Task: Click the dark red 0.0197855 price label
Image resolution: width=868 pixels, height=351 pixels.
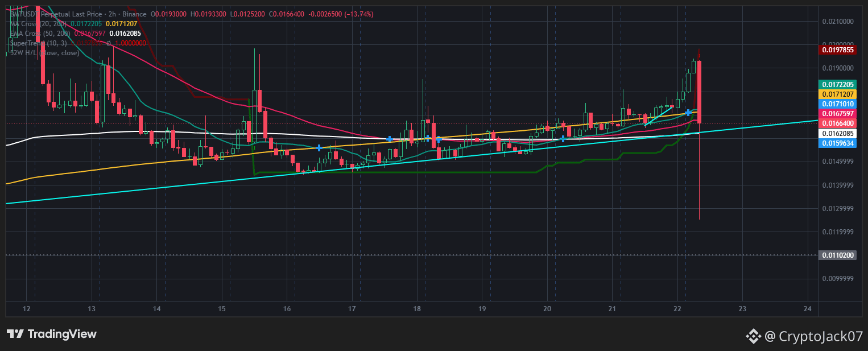Action: (x=837, y=49)
